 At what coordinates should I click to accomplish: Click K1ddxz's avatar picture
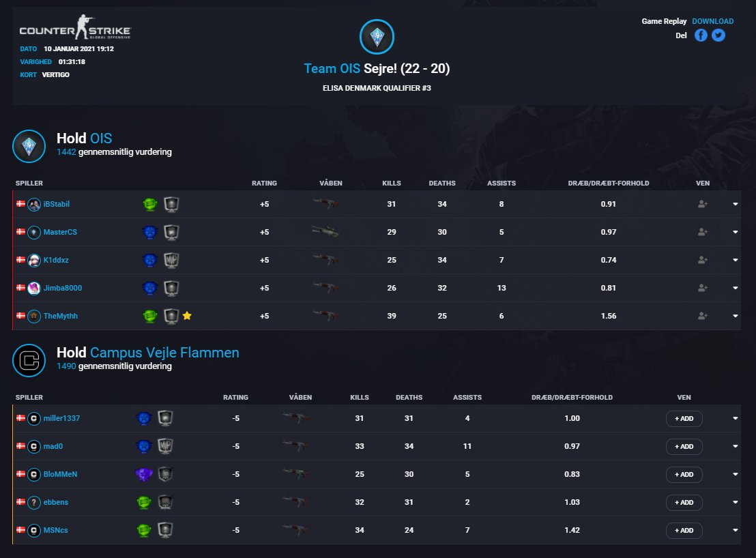pyautogui.click(x=33, y=260)
